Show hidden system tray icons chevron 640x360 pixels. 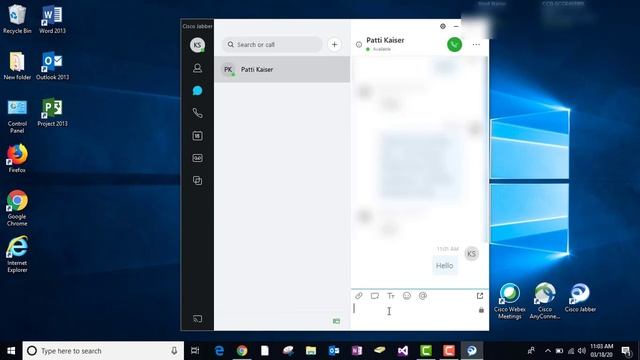[x=548, y=351]
